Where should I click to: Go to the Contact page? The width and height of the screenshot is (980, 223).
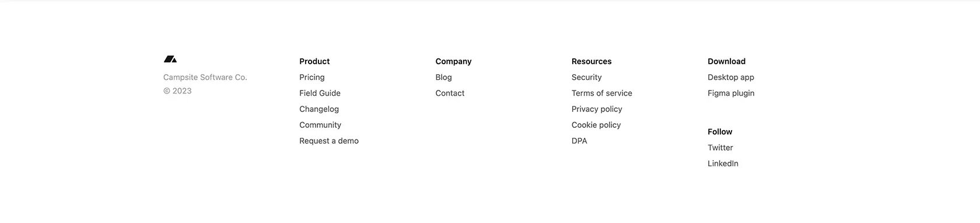coord(450,93)
